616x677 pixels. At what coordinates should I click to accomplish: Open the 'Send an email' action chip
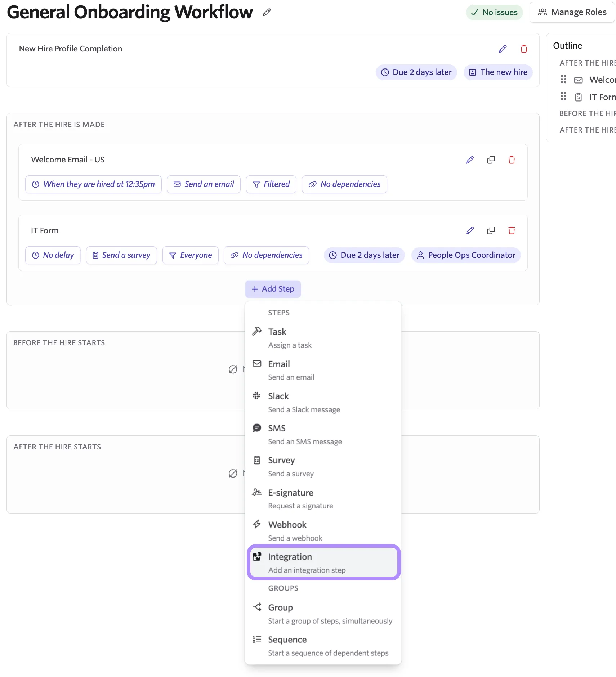point(204,184)
